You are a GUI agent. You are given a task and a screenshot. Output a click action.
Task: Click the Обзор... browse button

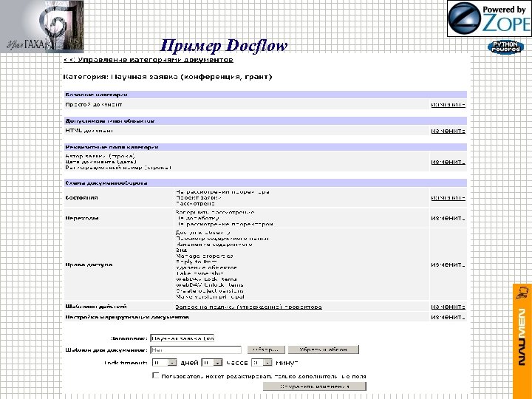tap(266, 349)
